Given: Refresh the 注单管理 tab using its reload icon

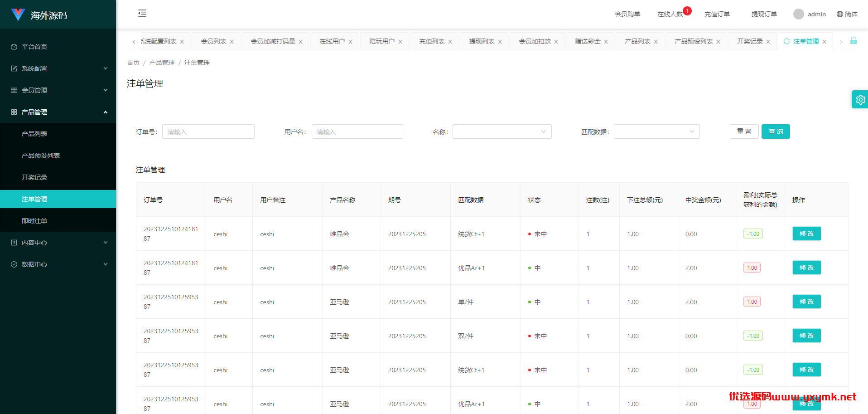Looking at the screenshot, I should (x=787, y=41).
